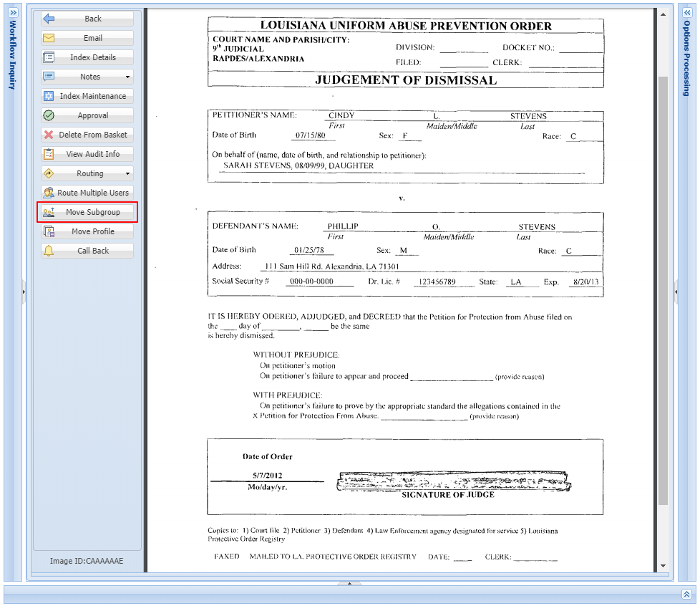This screenshot has width=700, height=606.
Task: Click RAPDES/ALEXANDRIA court parish text
Action: point(258,59)
